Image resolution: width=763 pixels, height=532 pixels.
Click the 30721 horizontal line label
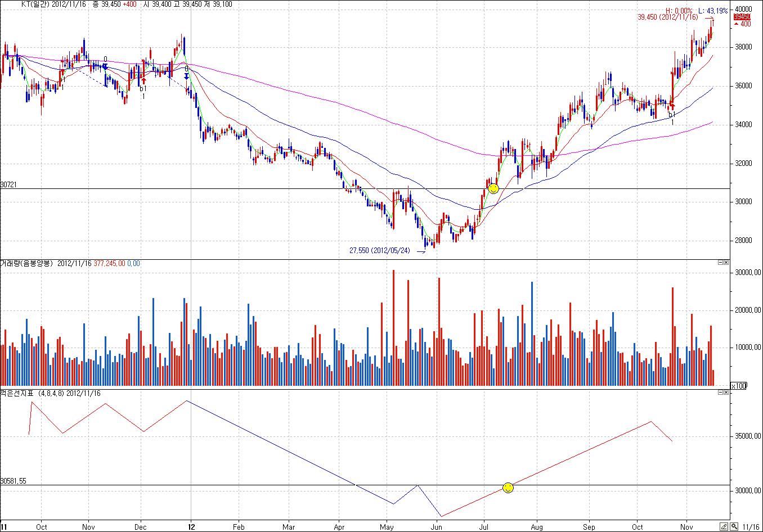(x=8, y=184)
